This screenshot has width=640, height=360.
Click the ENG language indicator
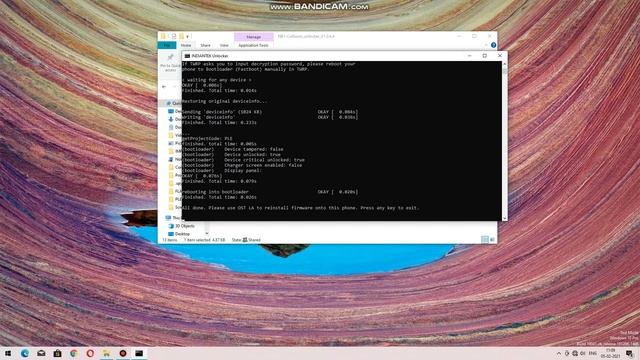593,353
